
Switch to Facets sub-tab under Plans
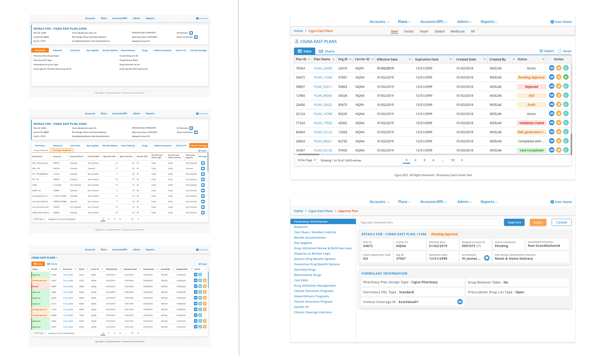[409, 31]
